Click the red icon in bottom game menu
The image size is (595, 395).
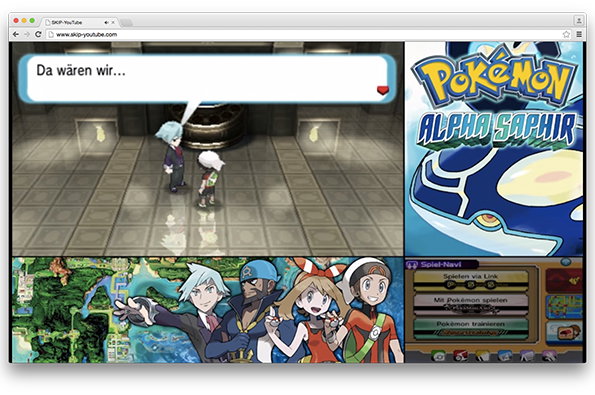(460, 356)
